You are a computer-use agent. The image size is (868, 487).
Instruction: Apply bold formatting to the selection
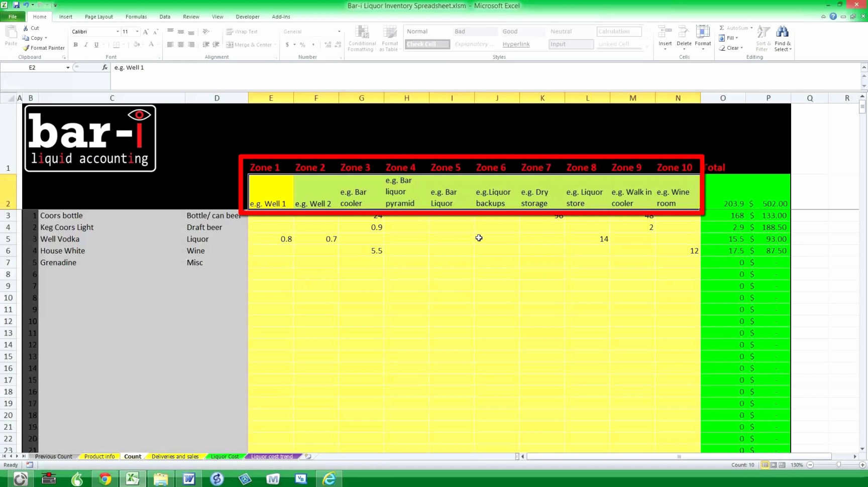click(75, 44)
